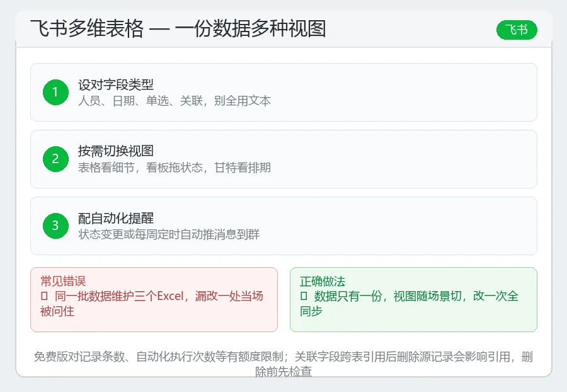Image resolution: width=567 pixels, height=392 pixels.
Task: Click the green 飞书 badge
Action: click(517, 30)
